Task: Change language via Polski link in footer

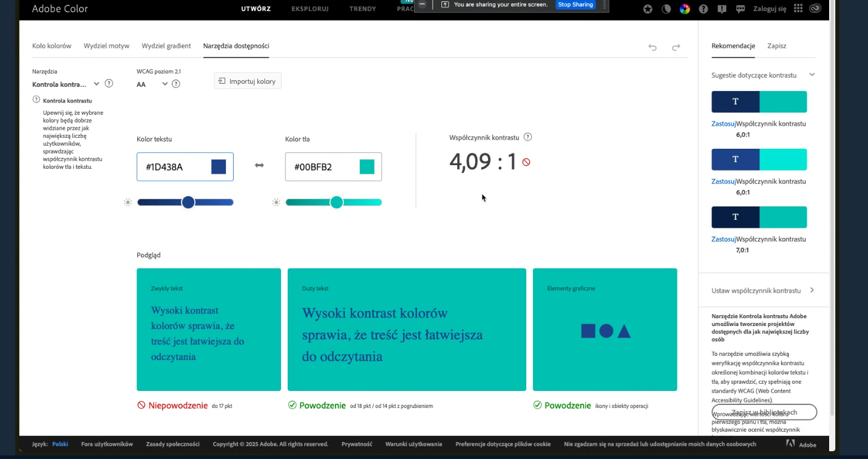Action: (60, 444)
